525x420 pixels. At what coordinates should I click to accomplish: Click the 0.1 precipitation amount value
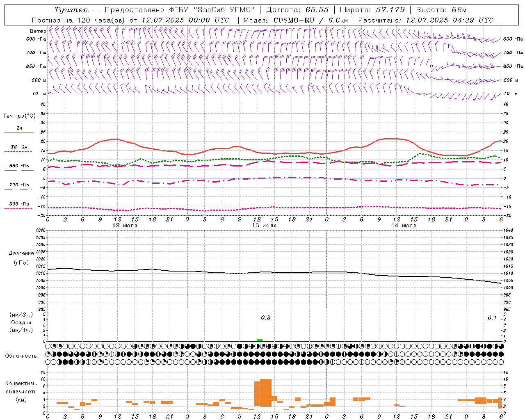[492, 318]
